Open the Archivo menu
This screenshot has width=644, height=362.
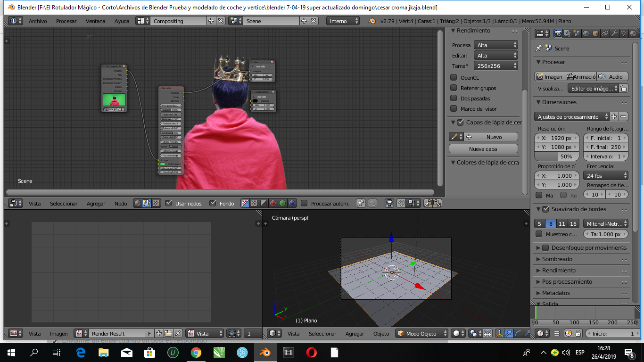[x=38, y=21]
